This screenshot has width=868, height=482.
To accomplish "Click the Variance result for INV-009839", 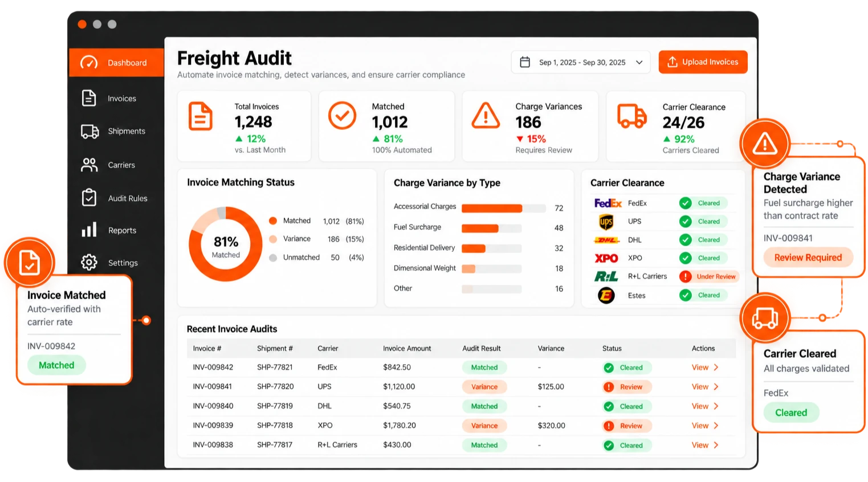I will tap(484, 426).
